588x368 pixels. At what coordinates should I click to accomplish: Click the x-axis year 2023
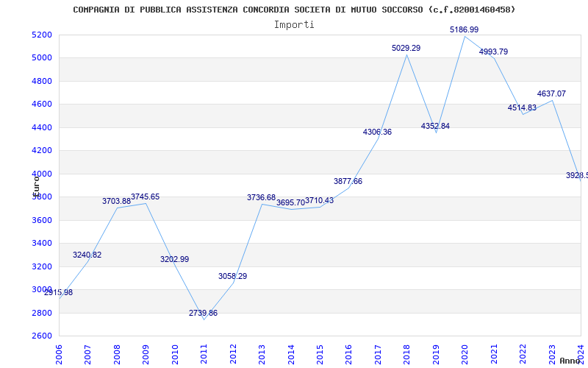tap(552, 355)
